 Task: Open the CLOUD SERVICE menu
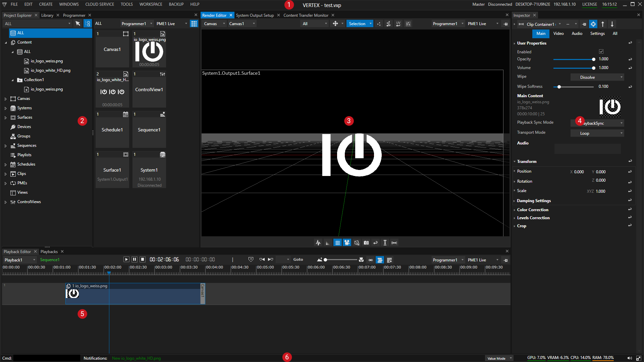[x=100, y=4]
